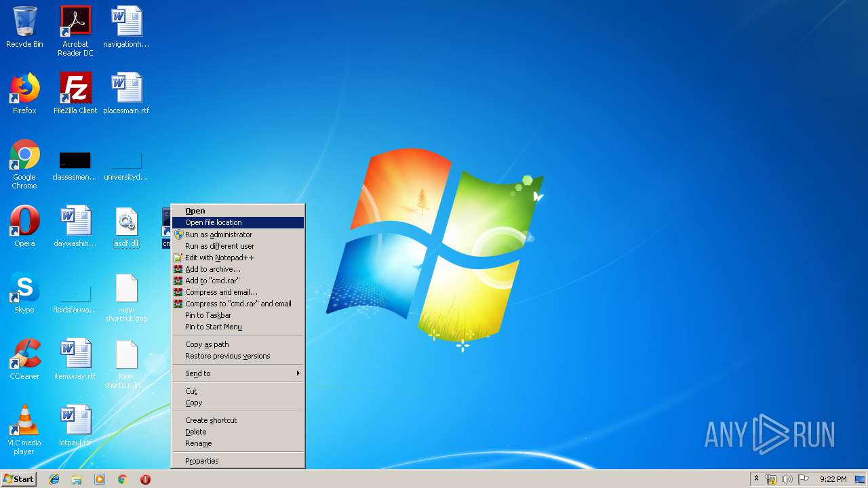Select the asdf.dll file icon
868x488 pixels.
(126, 227)
